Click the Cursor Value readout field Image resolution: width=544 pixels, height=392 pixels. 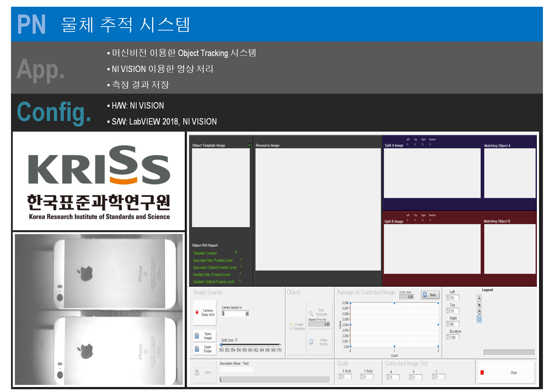(406, 297)
